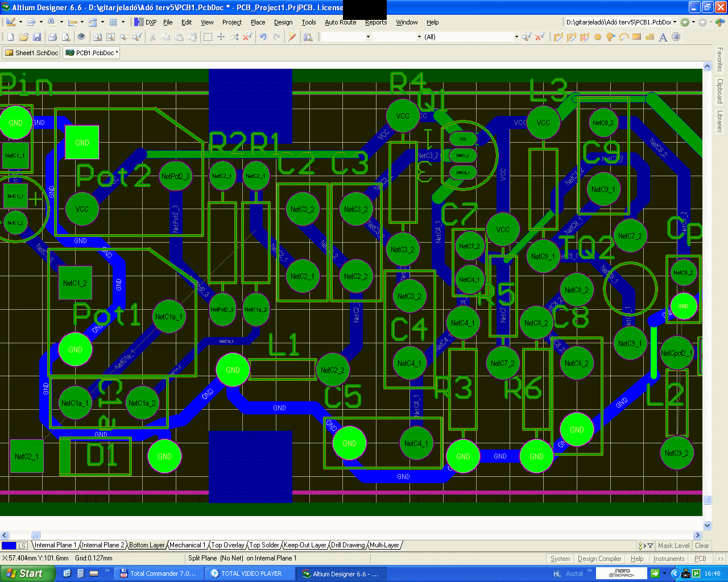
Task: Start Interactive Routing from the wiring toolbar
Action: [558, 37]
